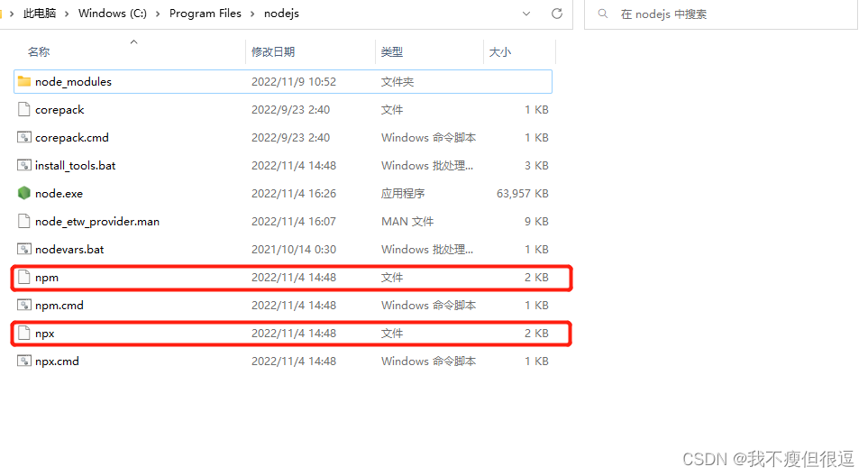Click the 应用程序 type of node.exe

[x=403, y=193]
